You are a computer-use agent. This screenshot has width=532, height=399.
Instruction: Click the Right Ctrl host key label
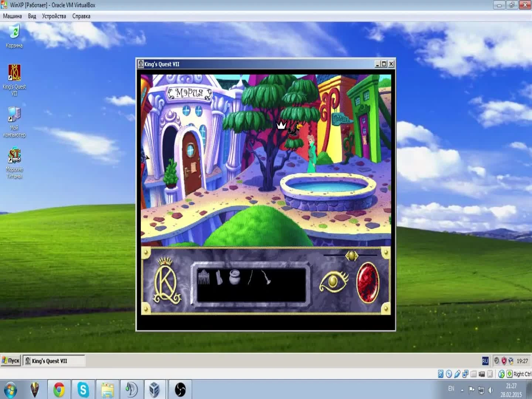[522, 374]
